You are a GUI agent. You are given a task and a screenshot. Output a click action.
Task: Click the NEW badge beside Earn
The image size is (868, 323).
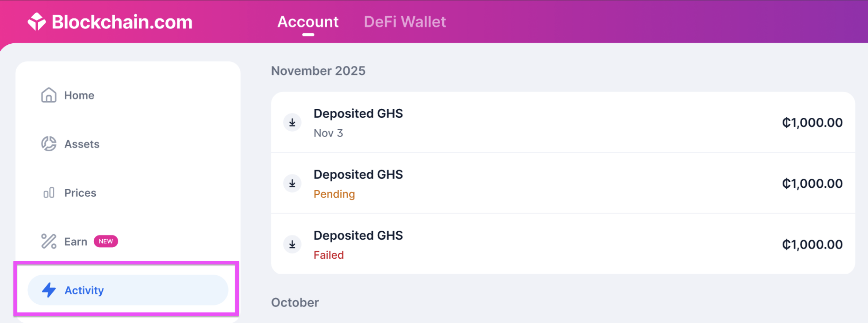point(106,242)
